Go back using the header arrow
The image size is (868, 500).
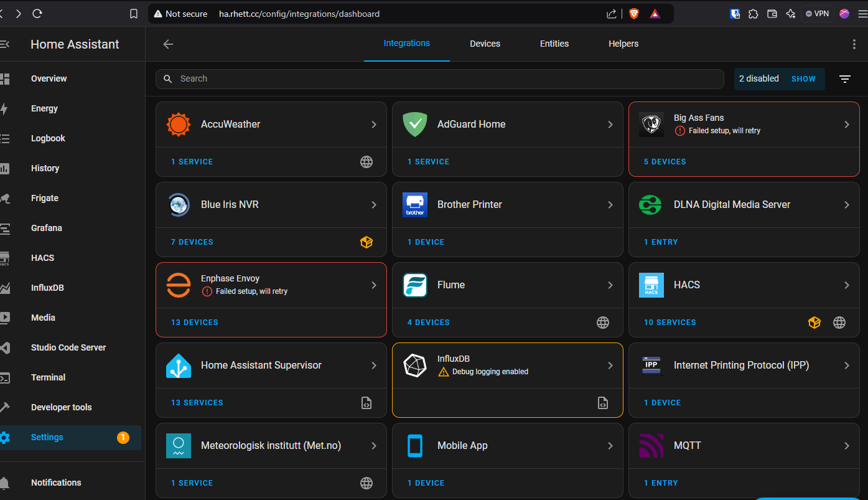point(168,44)
